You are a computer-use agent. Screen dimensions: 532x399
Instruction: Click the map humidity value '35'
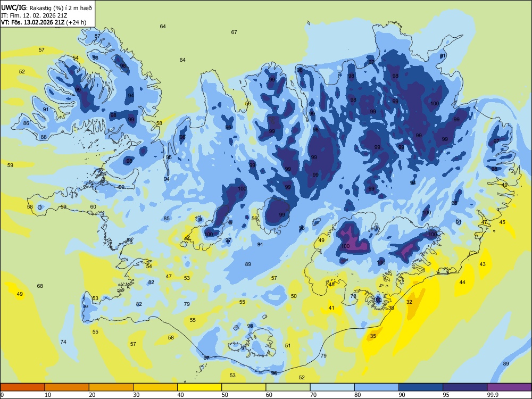click(x=373, y=336)
